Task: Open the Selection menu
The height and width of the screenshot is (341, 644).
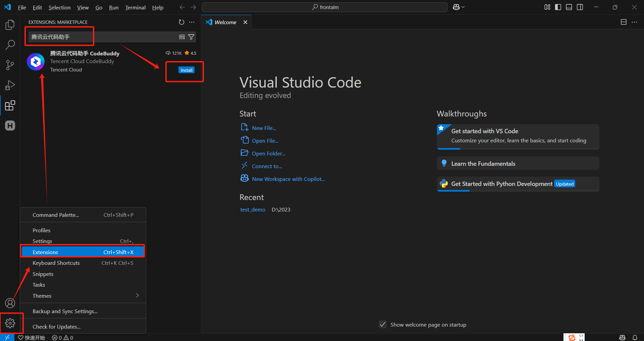Action: (x=59, y=7)
